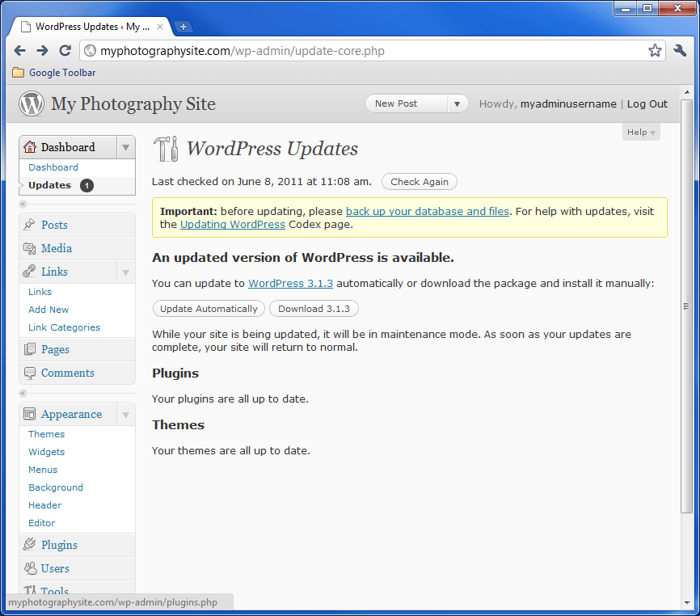Open the Plugins menu
700x616 pixels.
(x=59, y=545)
